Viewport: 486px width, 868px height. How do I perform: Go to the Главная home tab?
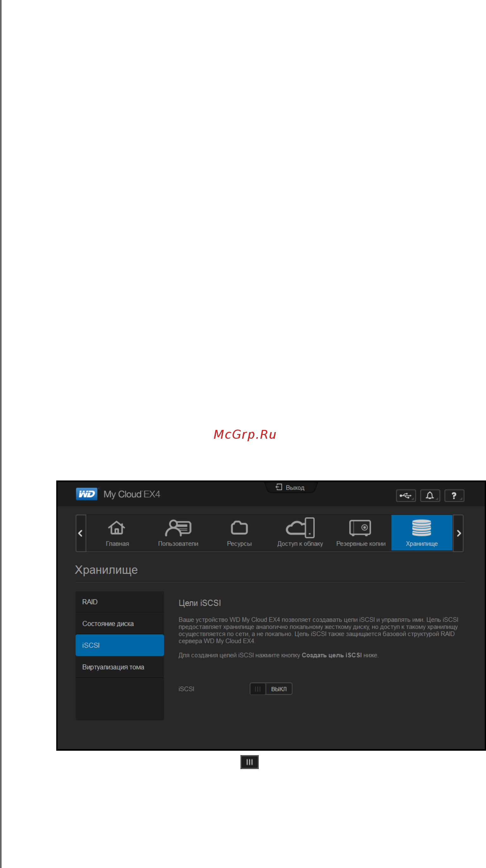point(117,533)
